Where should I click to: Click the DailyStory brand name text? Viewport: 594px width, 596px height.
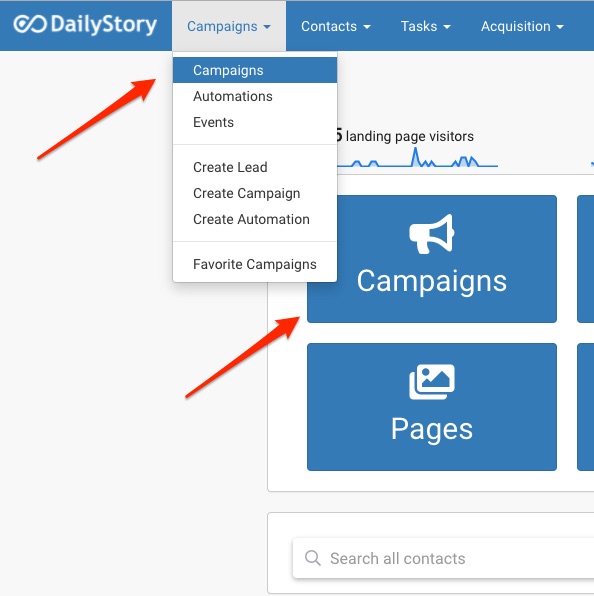pyautogui.click(x=103, y=25)
